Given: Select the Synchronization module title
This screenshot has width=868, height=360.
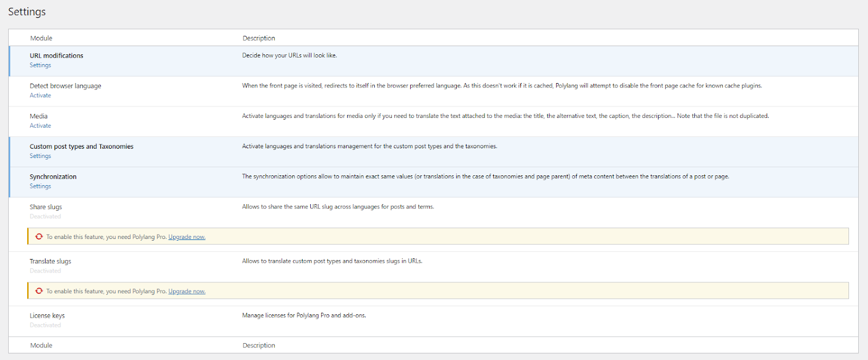Looking at the screenshot, I should point(53,176).
